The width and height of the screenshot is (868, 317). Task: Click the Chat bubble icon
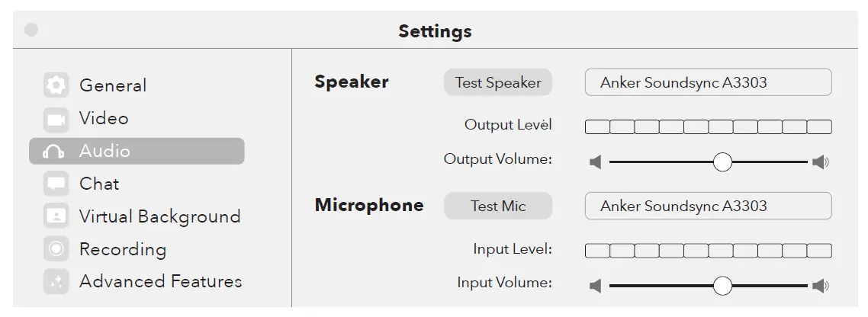tap(56, 184)
